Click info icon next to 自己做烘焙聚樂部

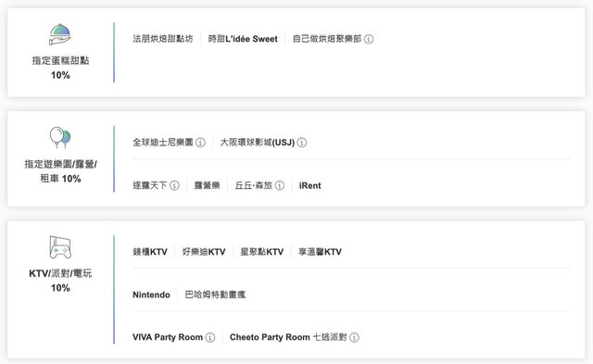[x=369, y=39]
